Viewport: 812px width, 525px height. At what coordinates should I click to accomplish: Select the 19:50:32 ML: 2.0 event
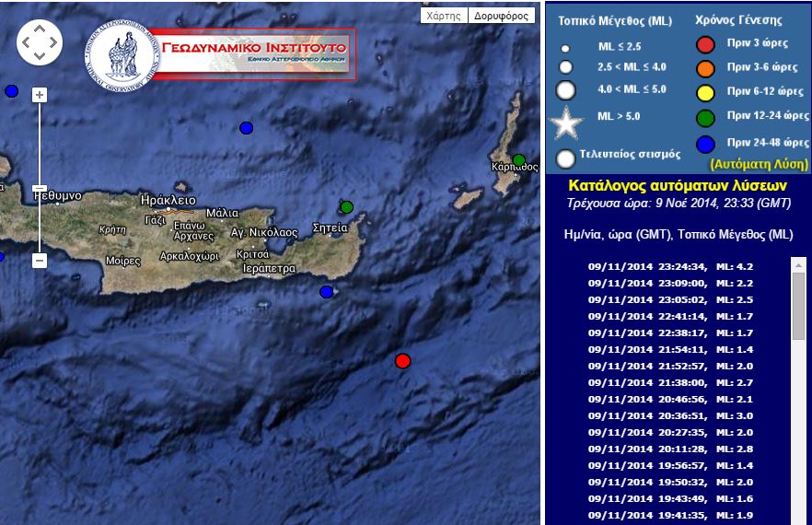[670, 483]
